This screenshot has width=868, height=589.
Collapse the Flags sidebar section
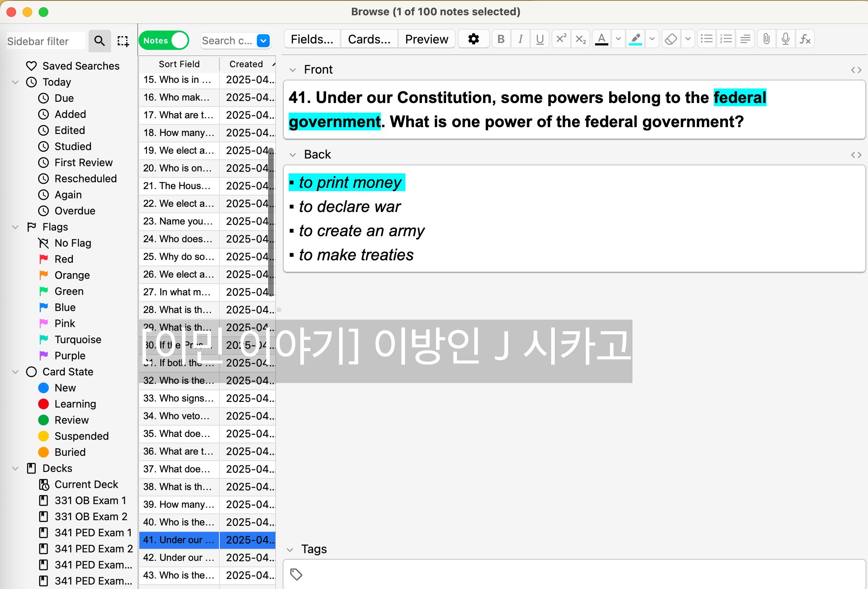click(15, 227)
